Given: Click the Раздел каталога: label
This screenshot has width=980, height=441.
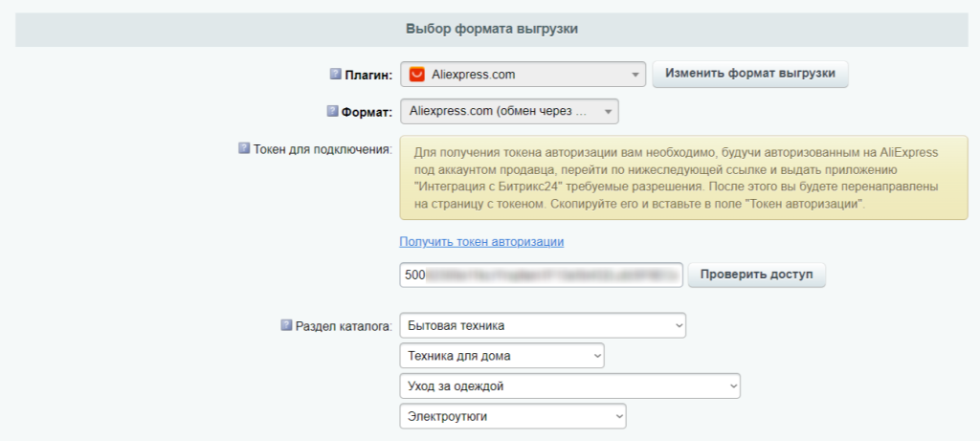Looking at the screenshot, I should tap(344, 326).
